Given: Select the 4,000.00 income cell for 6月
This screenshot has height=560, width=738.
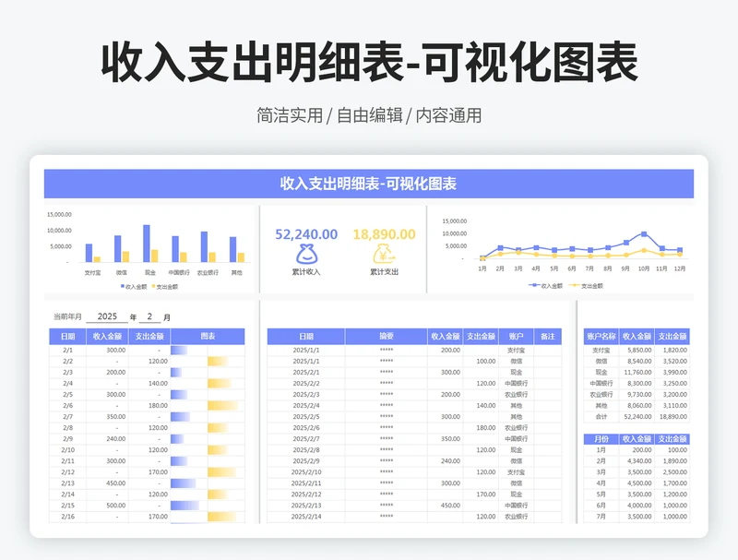Looking at the screenshot, I should (x=637, y=506).
